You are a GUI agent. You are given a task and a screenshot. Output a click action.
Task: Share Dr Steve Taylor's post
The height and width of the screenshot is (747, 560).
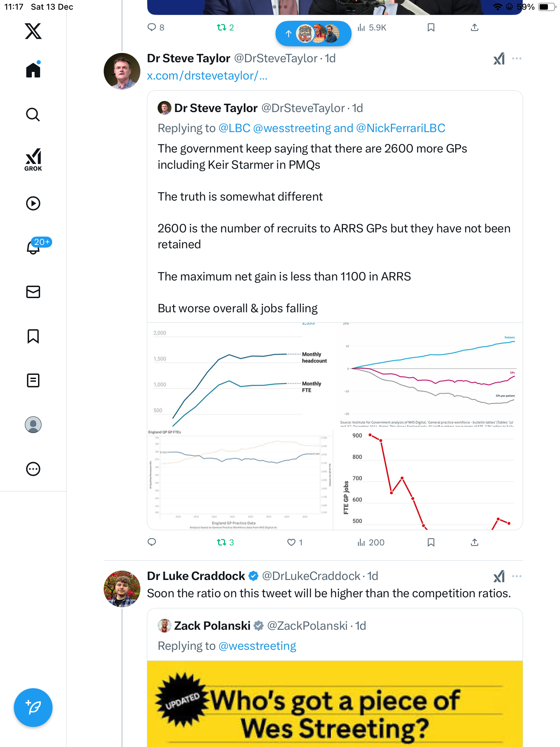475,542
